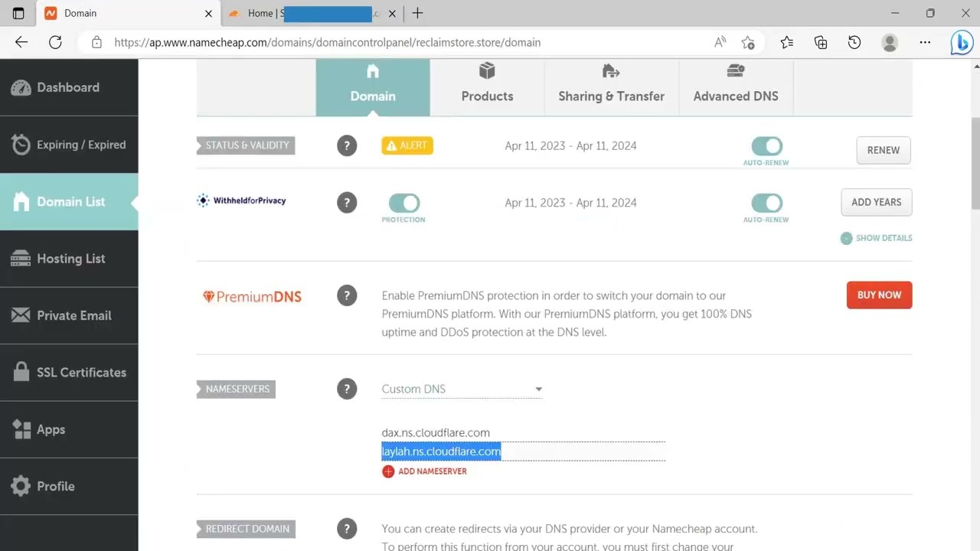Open browser Collections icon
980x551 pixels.
tap(821, 43)
